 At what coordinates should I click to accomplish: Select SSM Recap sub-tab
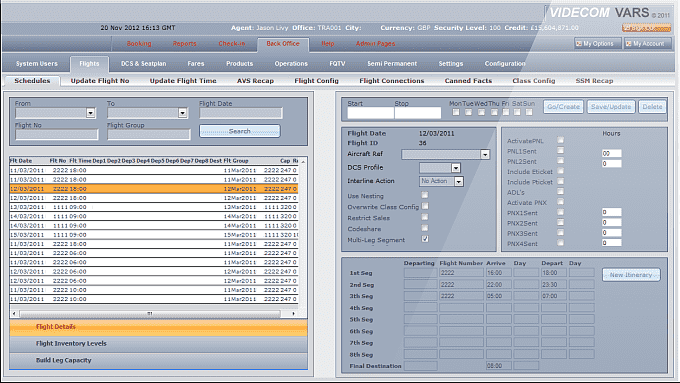(x=594, y=81)
